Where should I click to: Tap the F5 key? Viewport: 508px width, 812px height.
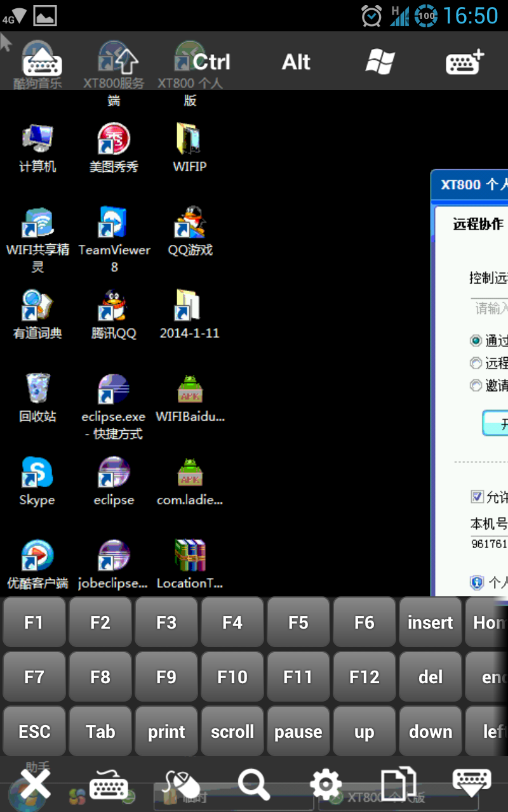point(298,622)
